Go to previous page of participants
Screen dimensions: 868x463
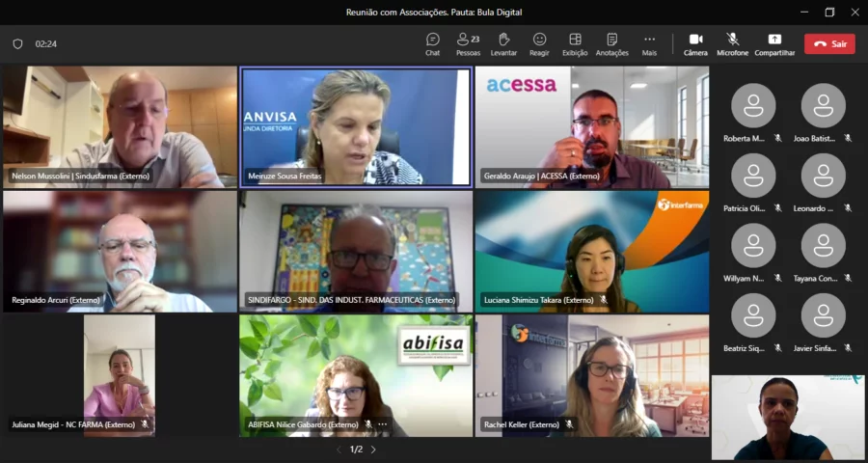pyautogui.click(x=338, y=449)
